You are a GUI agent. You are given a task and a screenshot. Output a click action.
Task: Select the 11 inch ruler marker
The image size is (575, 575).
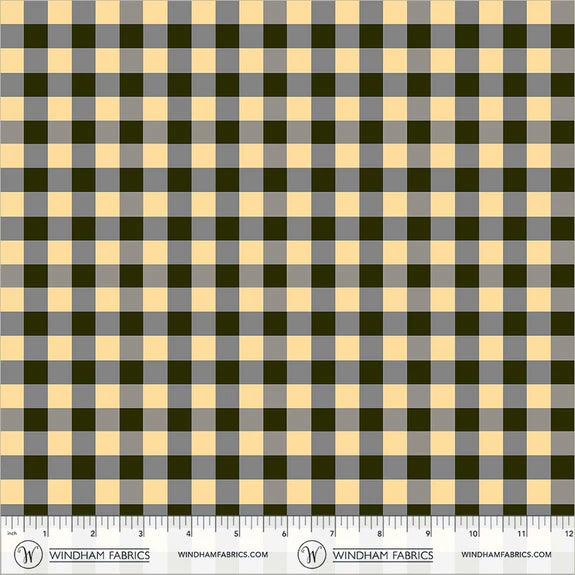(521, 534)
